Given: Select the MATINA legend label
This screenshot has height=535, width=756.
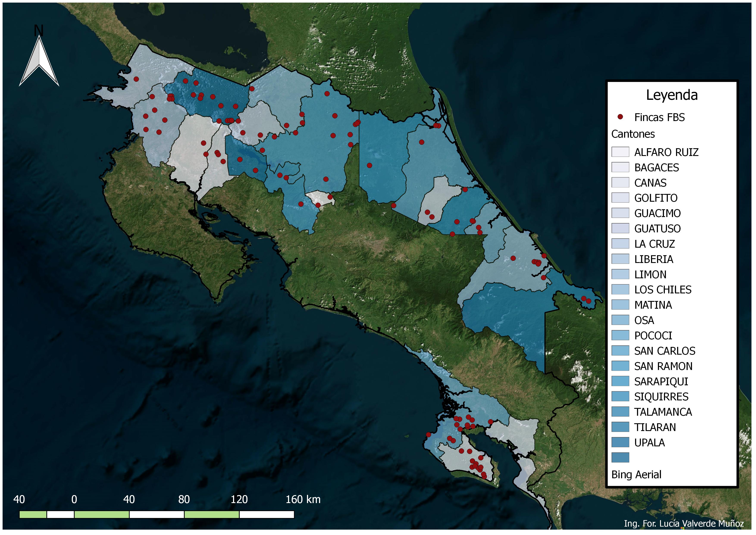Looking at the screenshot, I should (x=653, y=305).
